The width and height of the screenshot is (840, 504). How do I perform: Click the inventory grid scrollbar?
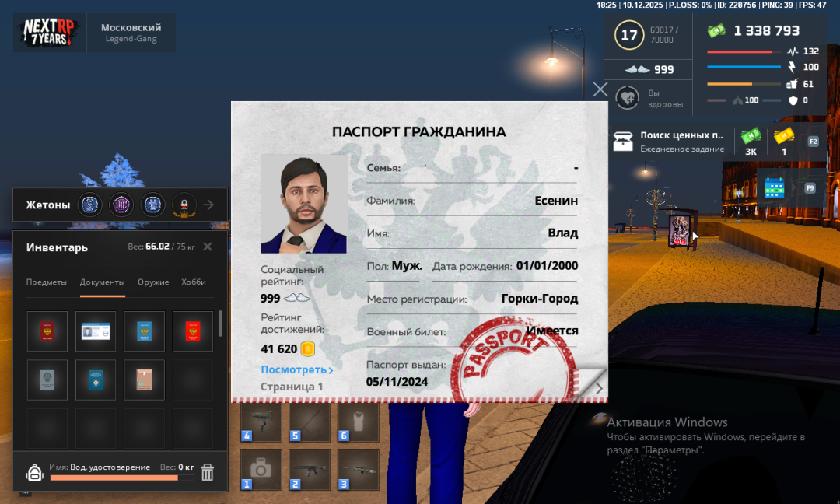pos(220,324)
